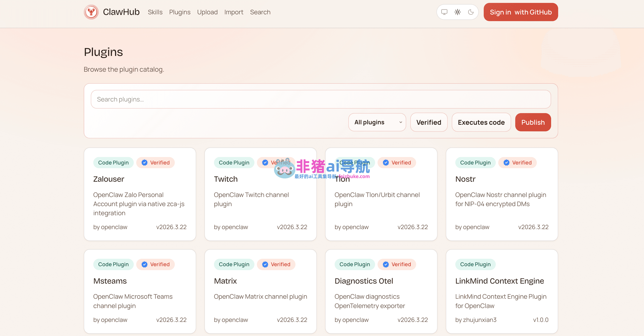Click the verified checkmark badge on Msteams
644x336 pixels.
point(145,264)
